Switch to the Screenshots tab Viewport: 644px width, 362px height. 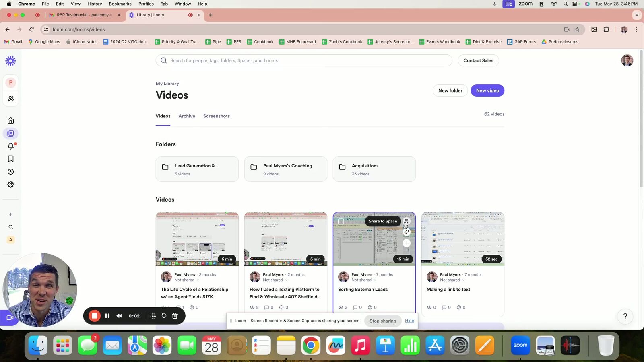(217, 116)
